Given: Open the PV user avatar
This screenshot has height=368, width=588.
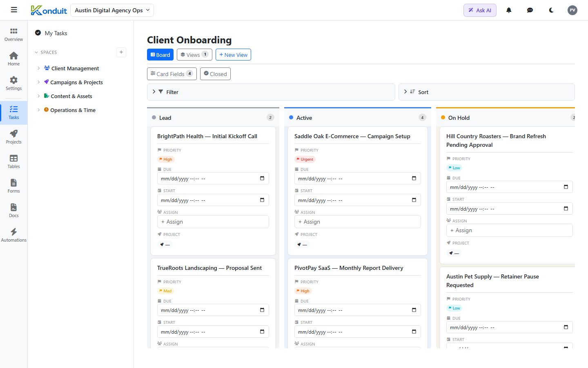Looking at the screenshot, I should 572,10.
